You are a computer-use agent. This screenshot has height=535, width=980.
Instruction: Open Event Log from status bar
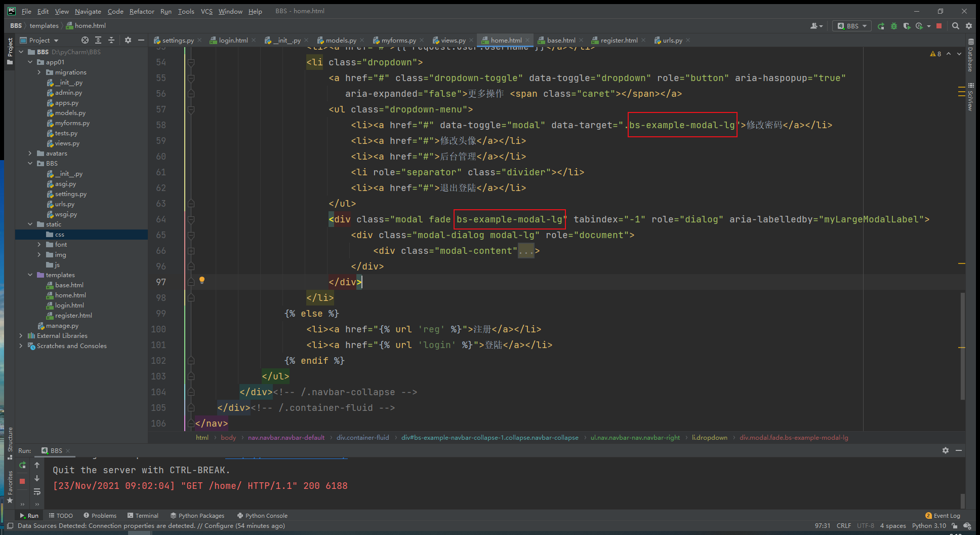(943, 516)
